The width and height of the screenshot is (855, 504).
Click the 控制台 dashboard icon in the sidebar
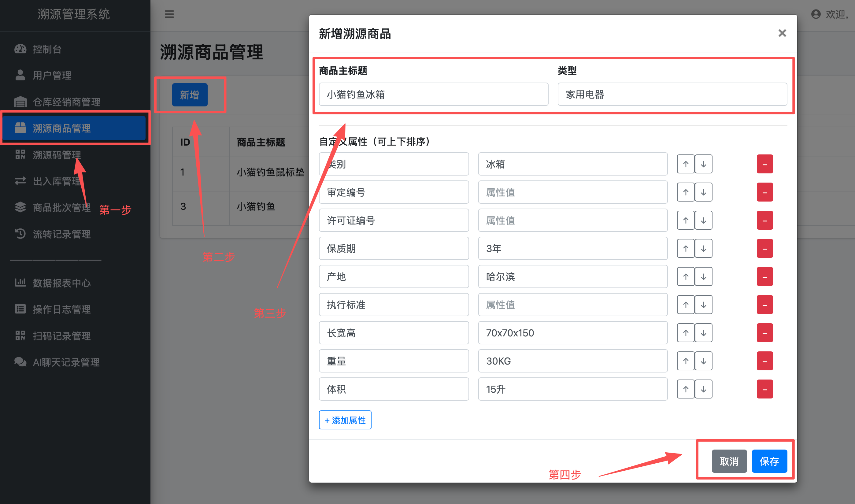point(20,49)
